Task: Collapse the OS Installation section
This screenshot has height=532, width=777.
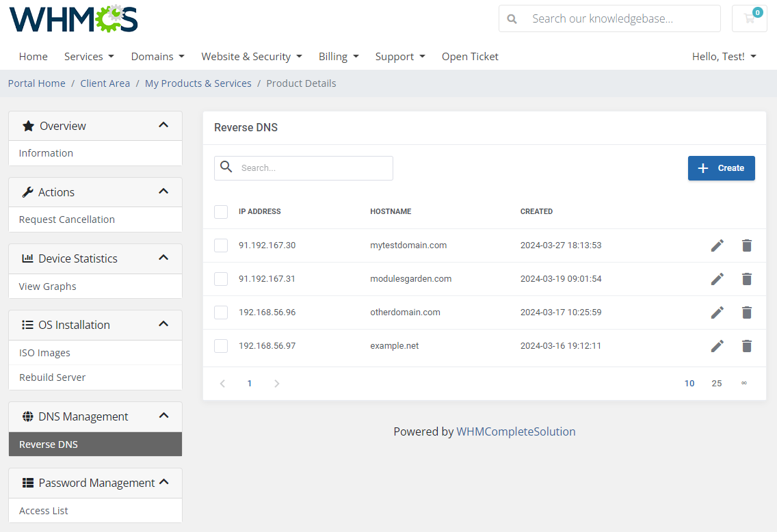Action: tap(163, 324)
